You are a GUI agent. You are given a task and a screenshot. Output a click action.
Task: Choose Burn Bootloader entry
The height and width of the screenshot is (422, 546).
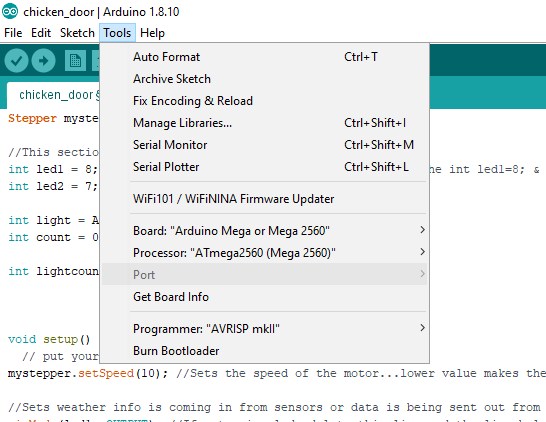[x=264, y=350]
